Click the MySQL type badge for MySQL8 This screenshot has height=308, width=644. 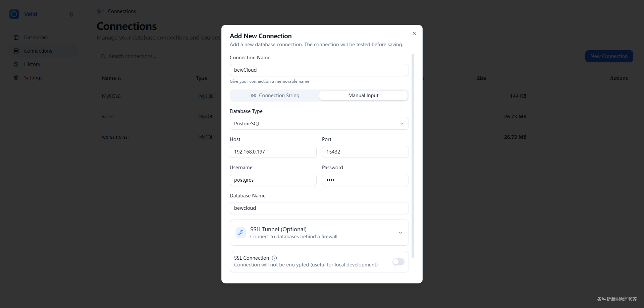pos(206,96)
